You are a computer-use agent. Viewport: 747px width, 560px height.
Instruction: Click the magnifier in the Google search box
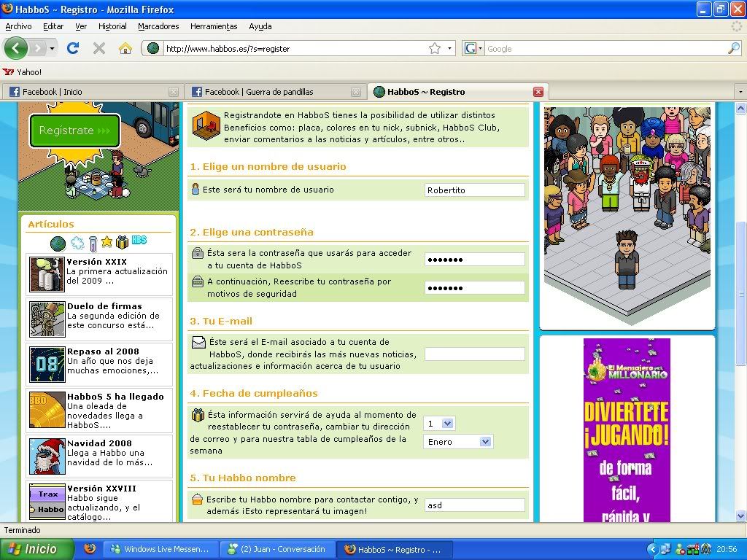733,48
